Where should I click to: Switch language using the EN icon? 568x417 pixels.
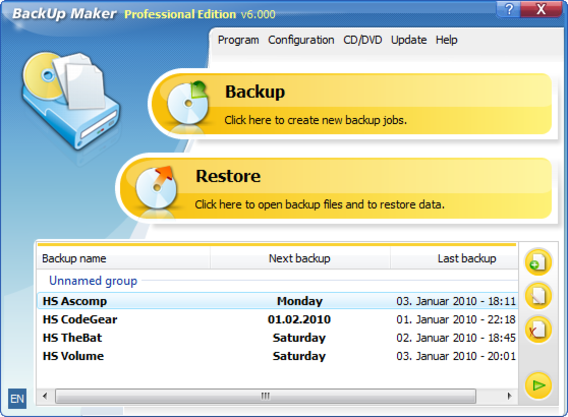click(17, 399)
